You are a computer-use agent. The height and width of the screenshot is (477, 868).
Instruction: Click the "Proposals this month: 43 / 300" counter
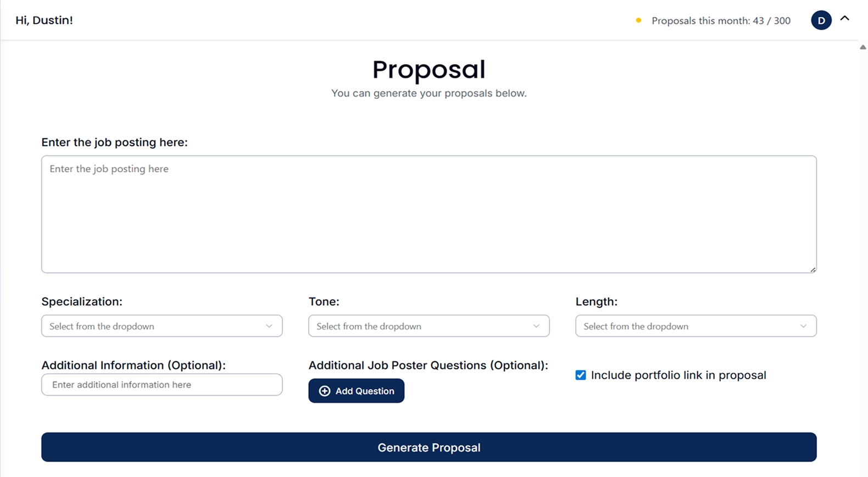tap(721, 21)
